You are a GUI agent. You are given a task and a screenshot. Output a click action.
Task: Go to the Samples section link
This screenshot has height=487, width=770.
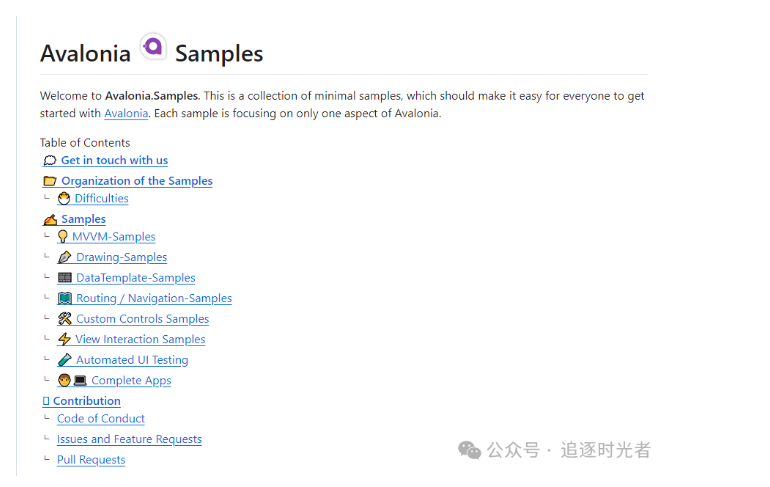click(x=83, y=219)
